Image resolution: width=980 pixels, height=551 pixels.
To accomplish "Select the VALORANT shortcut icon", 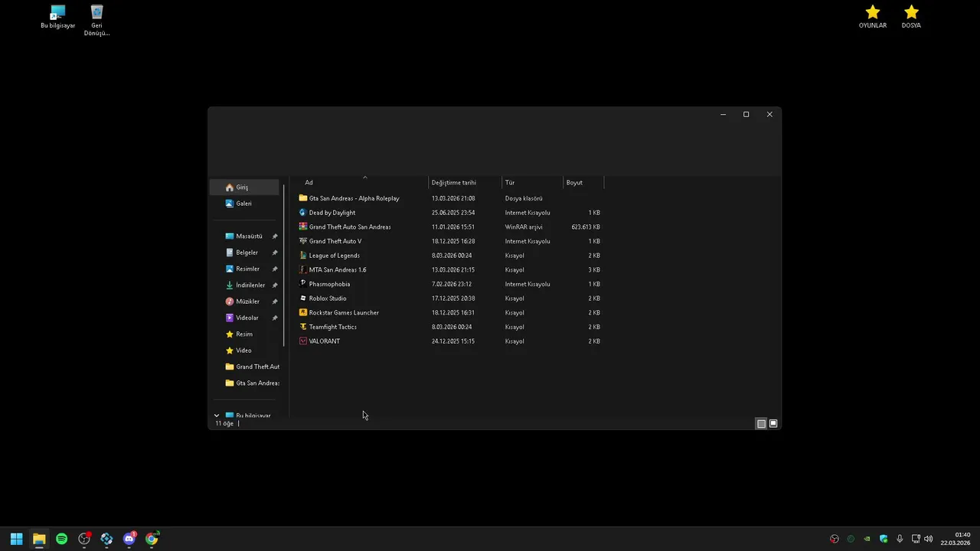I will pos(303,341).
